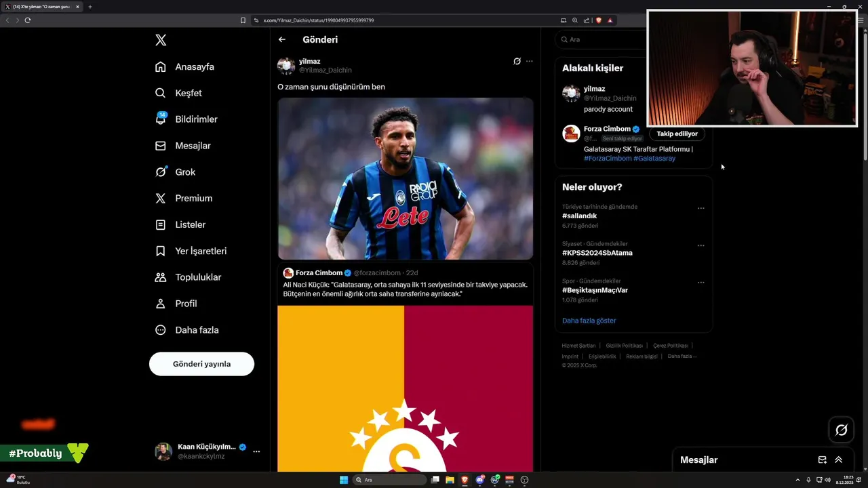Reload the browser page
This screenshot has width=868, height=488.
[28, 20]
